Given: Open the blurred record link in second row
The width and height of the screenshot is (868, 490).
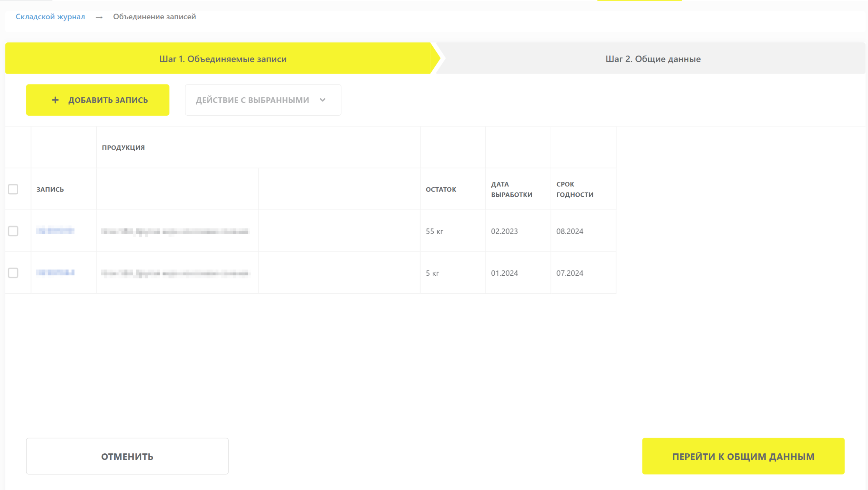Looking at the screenshot, I should pos(55,273).
